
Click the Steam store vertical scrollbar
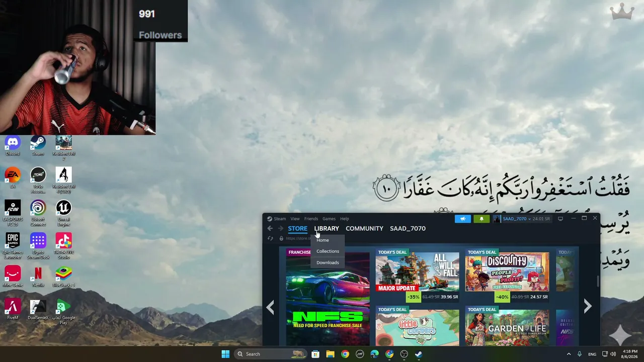598,282
